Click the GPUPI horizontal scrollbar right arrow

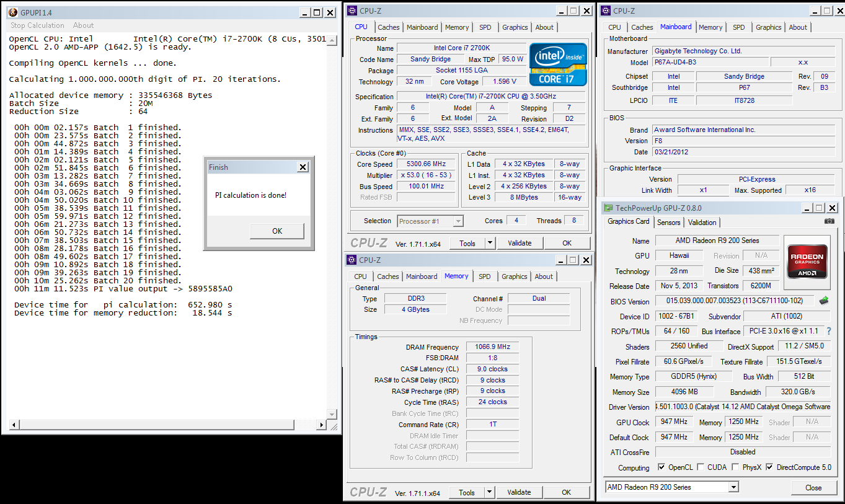click(321, 425)
